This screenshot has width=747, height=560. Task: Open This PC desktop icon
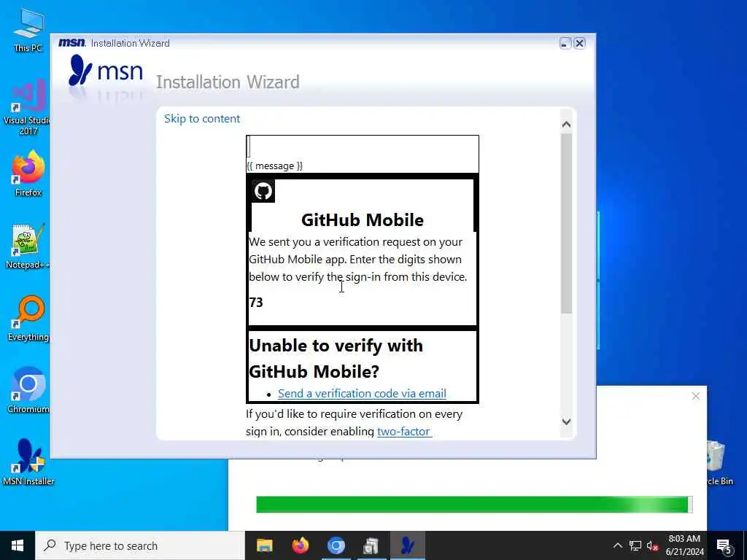28,29
